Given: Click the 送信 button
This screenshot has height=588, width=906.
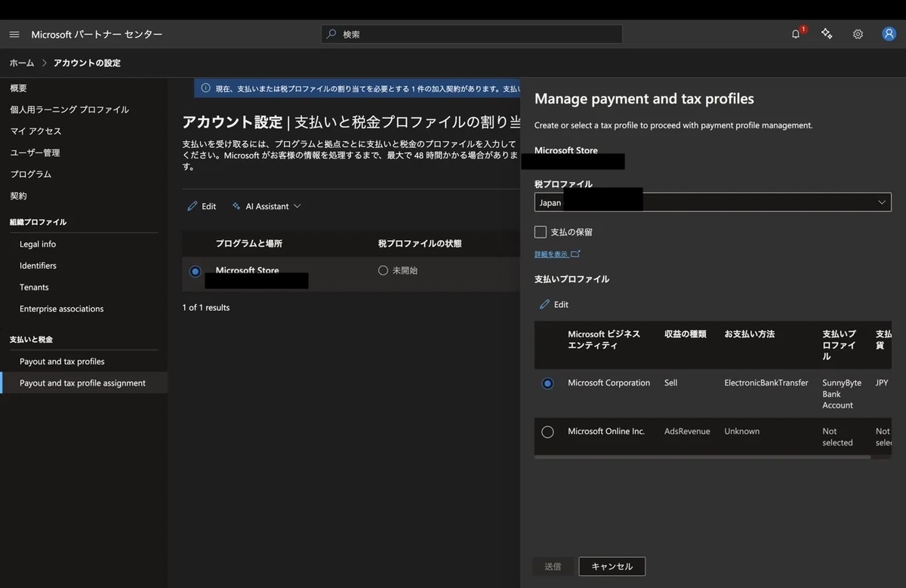Looking at the screenshot, I should click(x=553, y=566).
